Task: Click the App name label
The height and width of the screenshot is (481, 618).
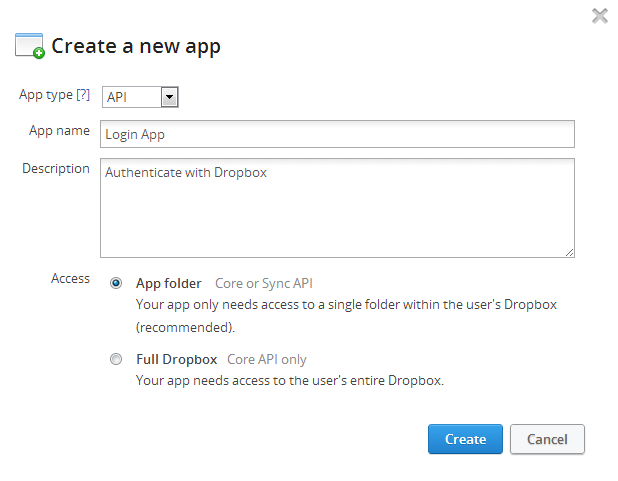Action: tap(60, 131)
